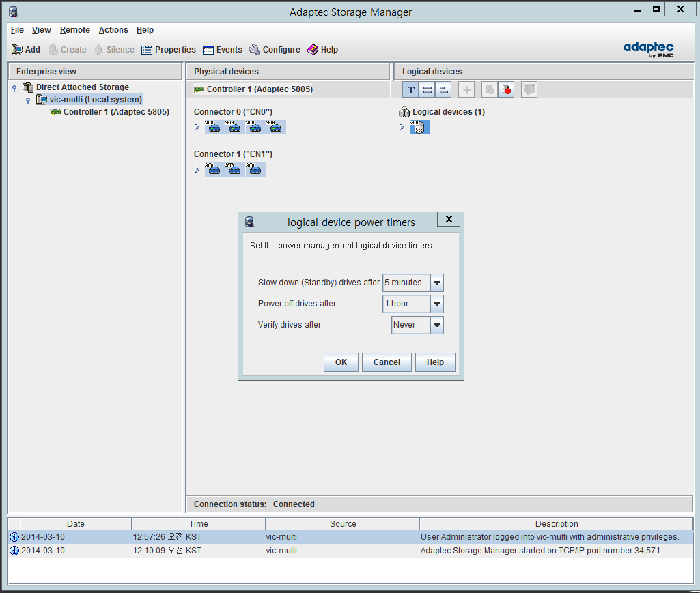The image size is (700, 593).
Task: Select text description view (T icon)
Action: [x=410, y=89]
